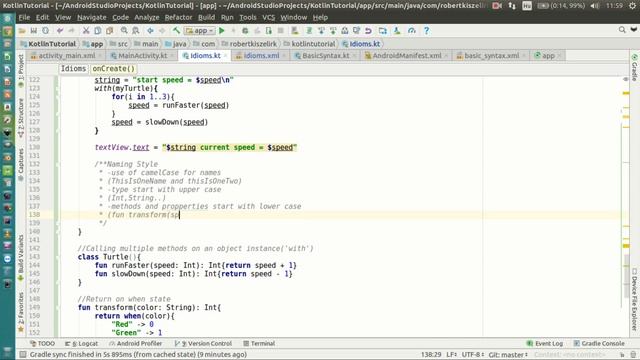This screenshot has height=360, width=640.
Task: Click onCreate() structure breadcrumb
Action: coord(113,69)
